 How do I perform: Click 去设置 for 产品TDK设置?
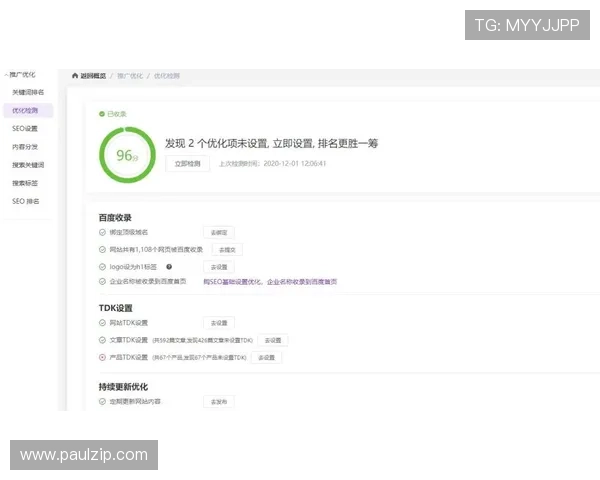267,358
